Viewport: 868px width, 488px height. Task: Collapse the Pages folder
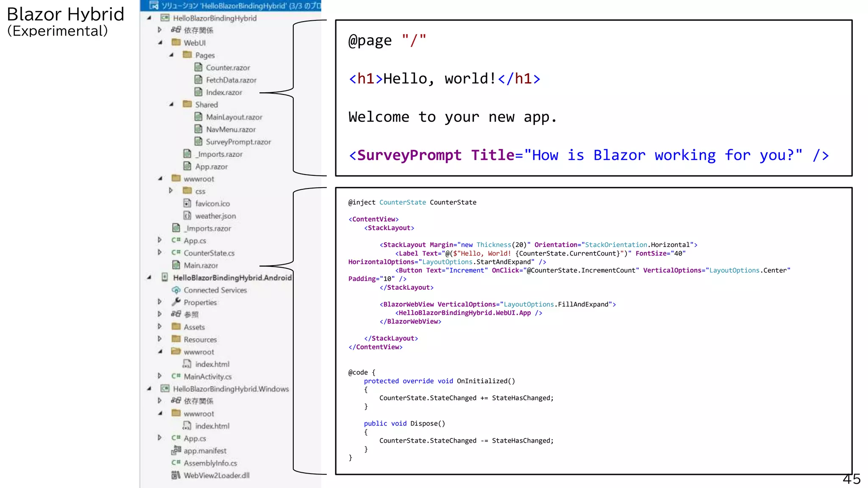pyautogui.click(x=171, y=55)
